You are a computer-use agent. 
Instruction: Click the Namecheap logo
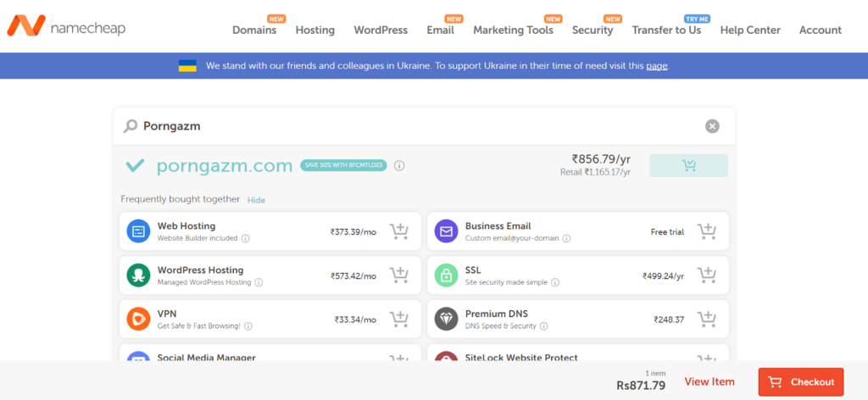pyautogui.click(x=66, y=25)
